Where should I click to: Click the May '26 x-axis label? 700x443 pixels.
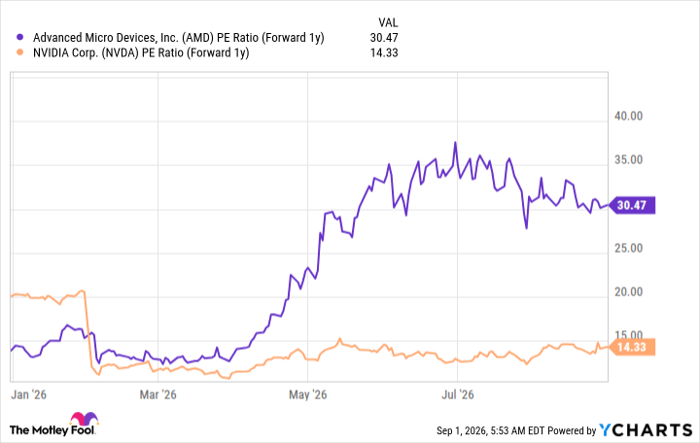point(308,395)
